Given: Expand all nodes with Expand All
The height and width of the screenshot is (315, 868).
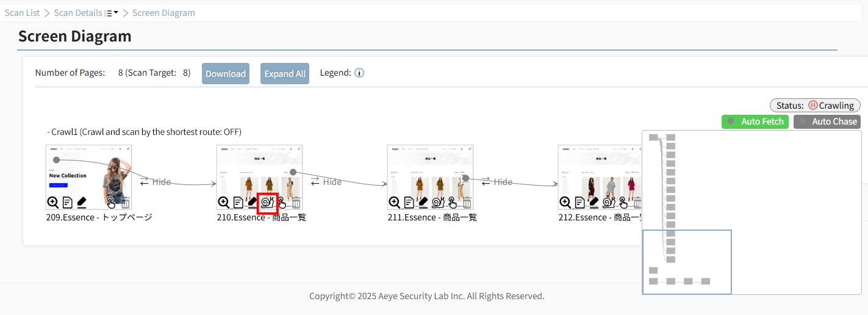Looking at the screenshot, I should (x=285, y=74).
